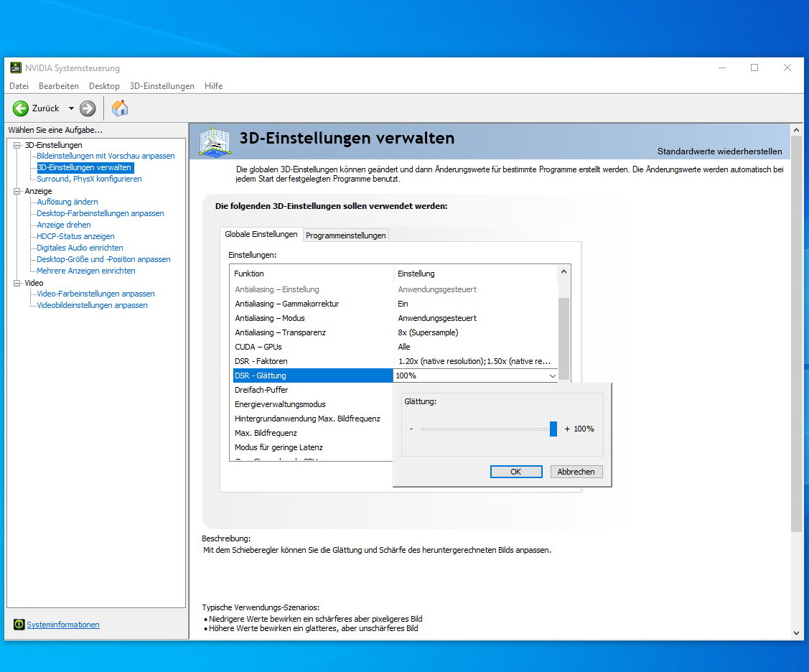Collapse the Anzeige tree node
This screenshot has height=672, width=809.
(x=17, y=191)
